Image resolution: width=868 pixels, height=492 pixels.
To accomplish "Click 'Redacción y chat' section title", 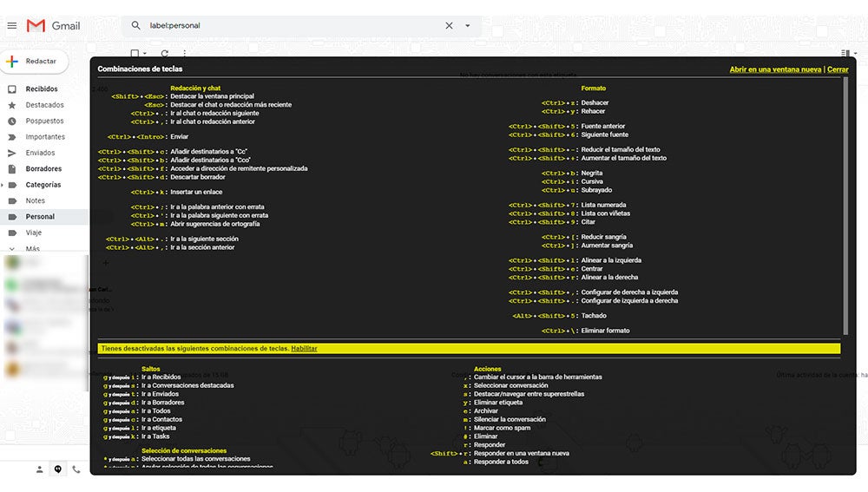I will [195, 88].
